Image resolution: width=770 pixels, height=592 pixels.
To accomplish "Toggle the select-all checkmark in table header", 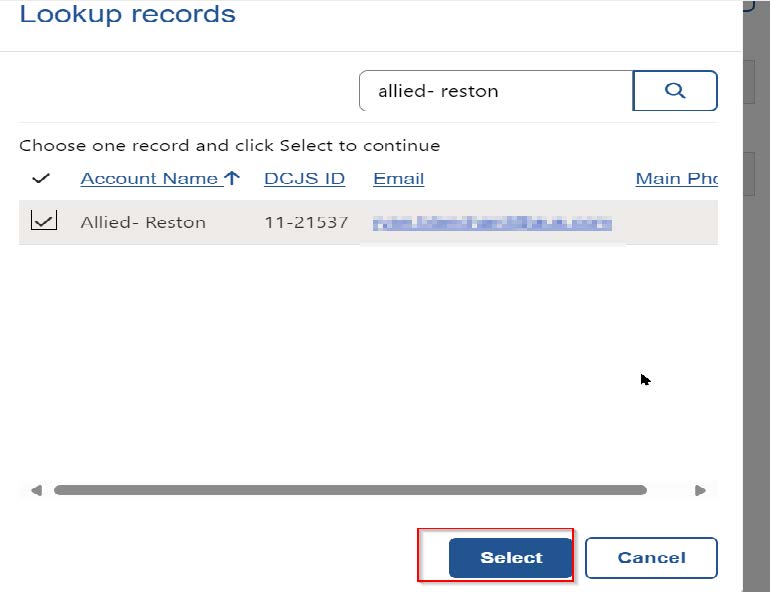I will [41, 178].
